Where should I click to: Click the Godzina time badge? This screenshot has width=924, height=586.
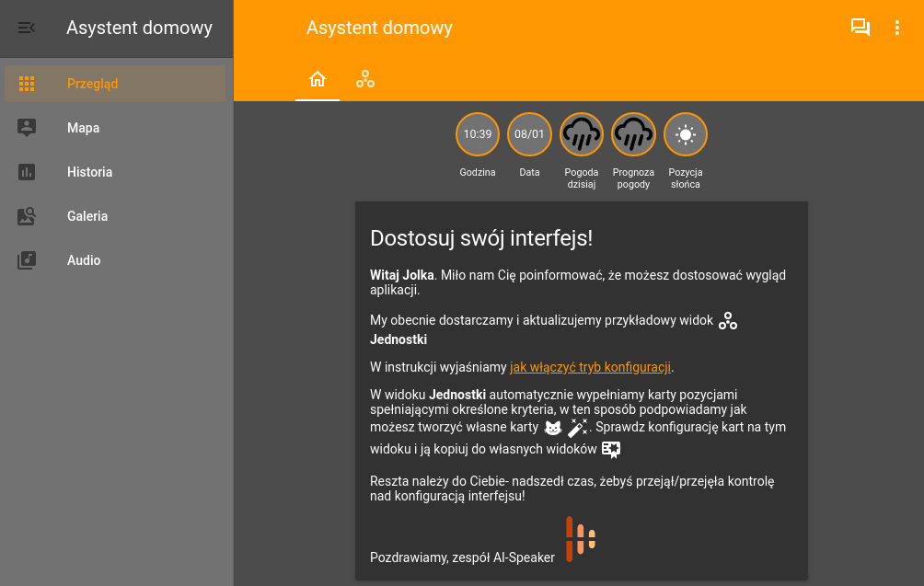tap(478, 134)
